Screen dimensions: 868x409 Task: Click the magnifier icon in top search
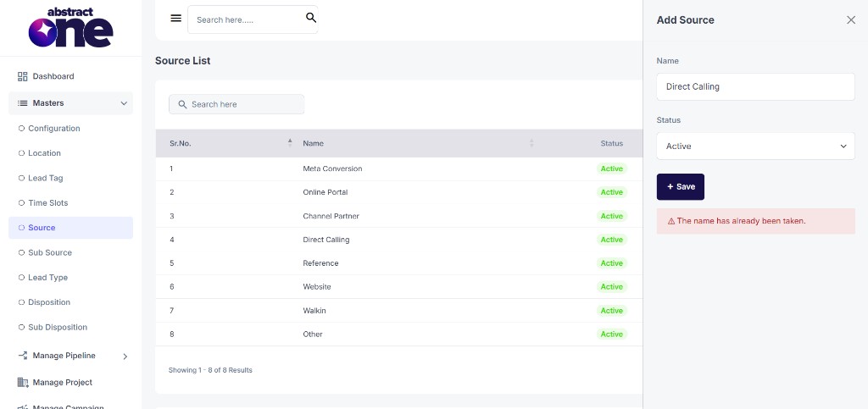coord(311,18)
